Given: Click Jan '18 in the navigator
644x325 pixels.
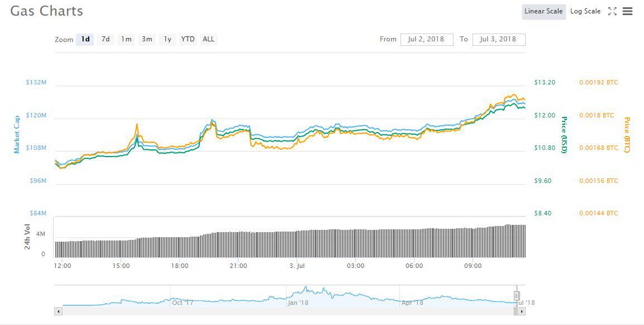Looking at the screenshot, I should tap(298, 303).
